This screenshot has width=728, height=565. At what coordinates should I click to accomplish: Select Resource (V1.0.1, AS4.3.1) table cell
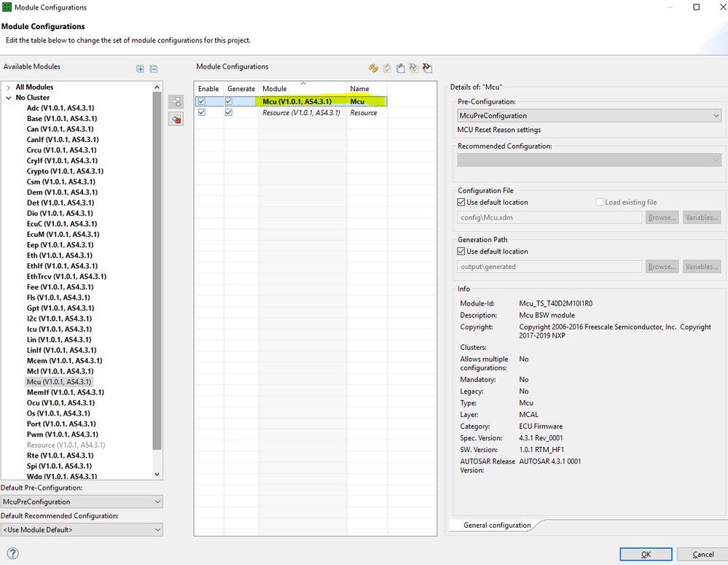click(302, 112)
